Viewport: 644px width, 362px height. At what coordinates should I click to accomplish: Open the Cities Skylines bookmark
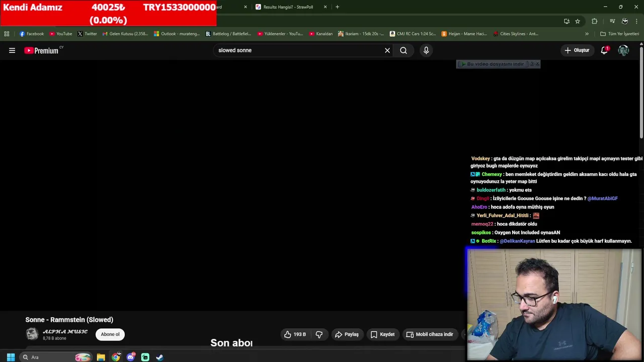click(x=516, y=34)
